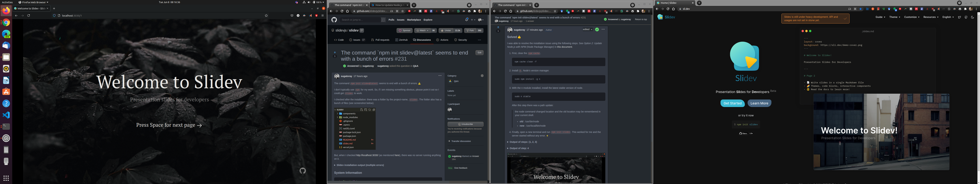The width and height of the screenshot is (980, 184).
Task: Open the Guide dropdown on sli.dev
Action: 880,17
